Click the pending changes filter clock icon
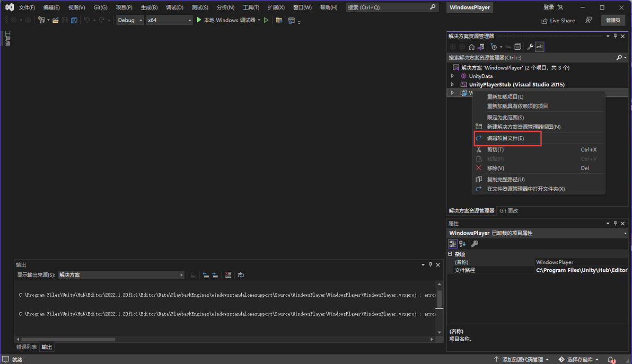The width and height of the screenshot is (632, 364). [494, 47]
